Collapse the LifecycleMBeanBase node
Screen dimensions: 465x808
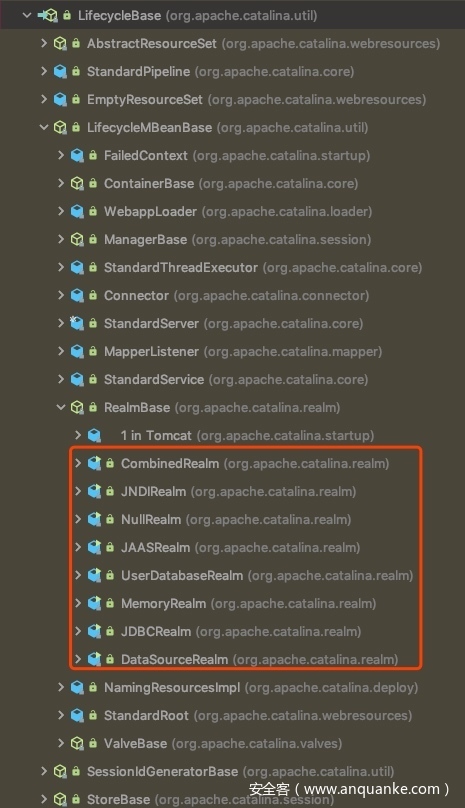pyautogui.click(x=44, y=127)
